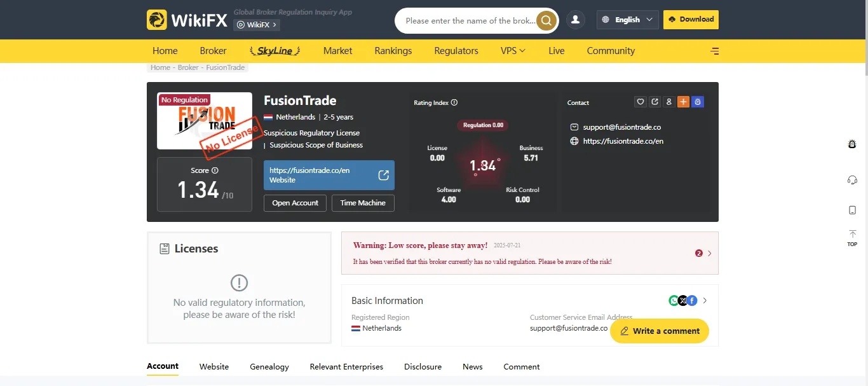
Task: Click the share icon in Contact
Action: click(x=654, y=102)
